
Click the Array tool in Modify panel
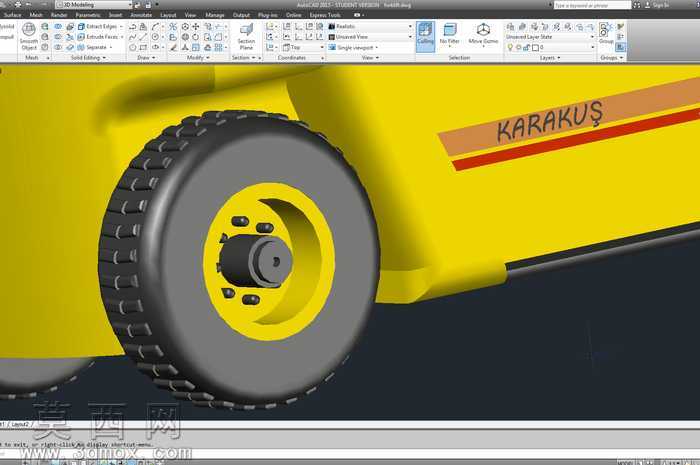pyautogui.click(x=218, y=47)
